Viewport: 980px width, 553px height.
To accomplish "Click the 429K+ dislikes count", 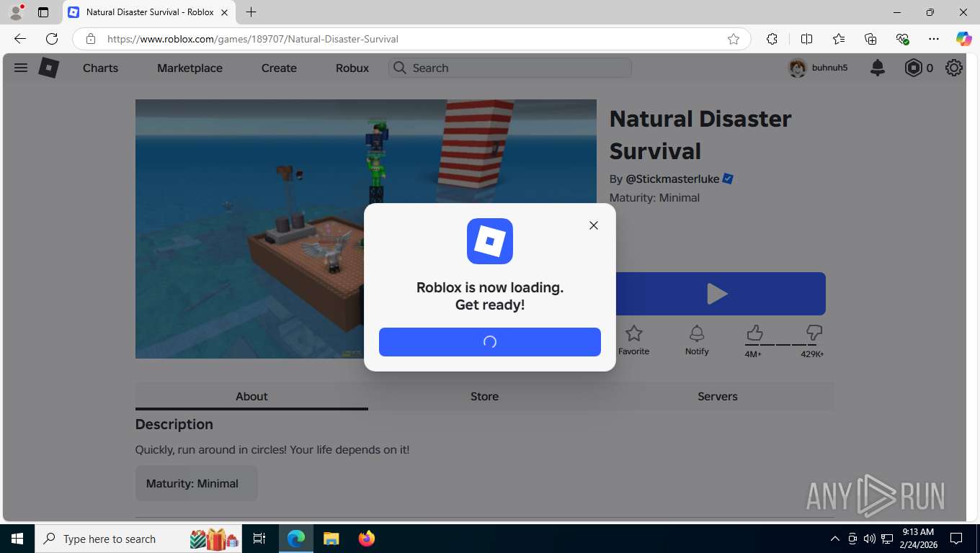I will point(812,354).
